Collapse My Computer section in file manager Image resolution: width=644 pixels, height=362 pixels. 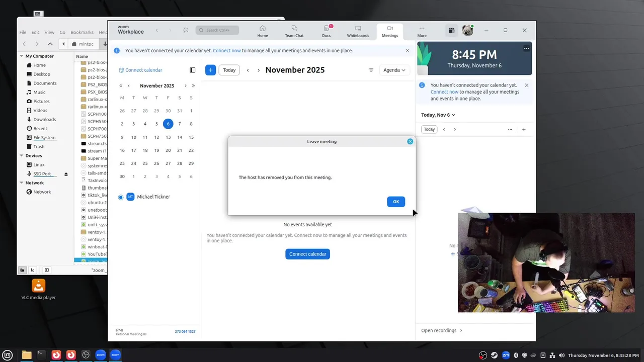click(x=22, y=56)
